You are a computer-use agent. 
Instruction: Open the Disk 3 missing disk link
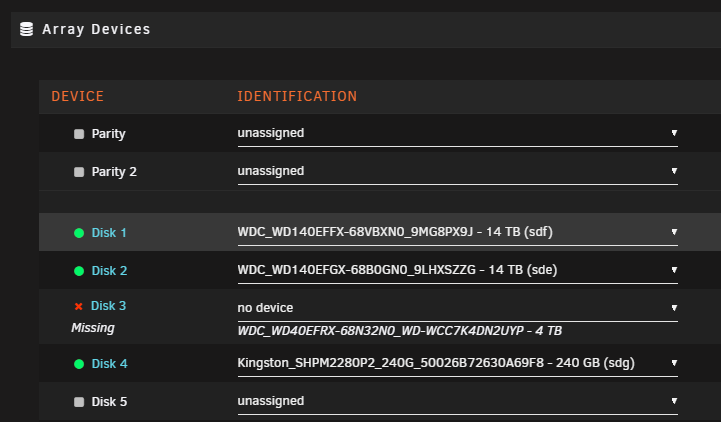tap(109, 306)
